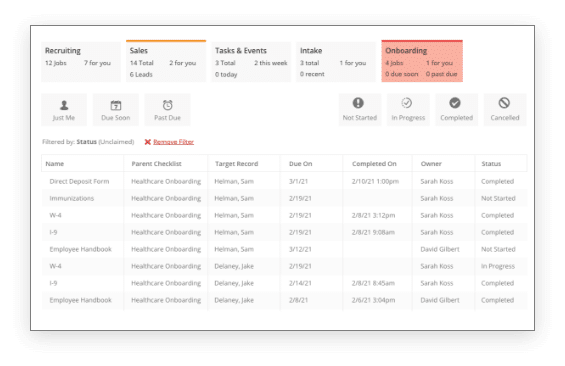Sort by the Due On column header
565x366 pixels.
[301, 164]
